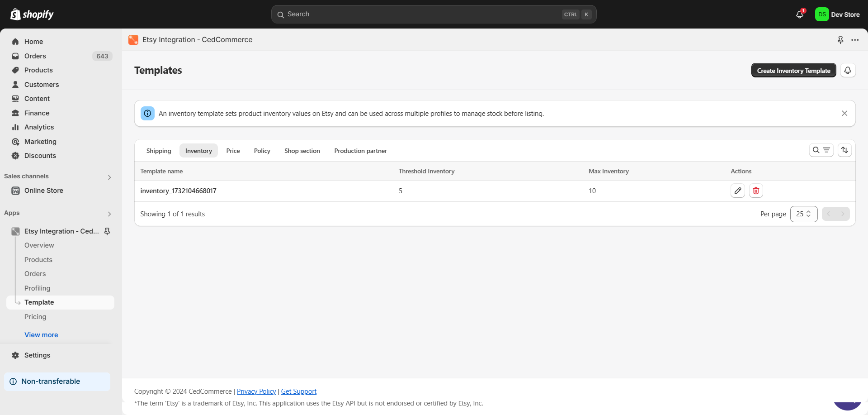Click the Non-transferable info badge
This screenshot has height=415, width=868.
coord(57,382)
